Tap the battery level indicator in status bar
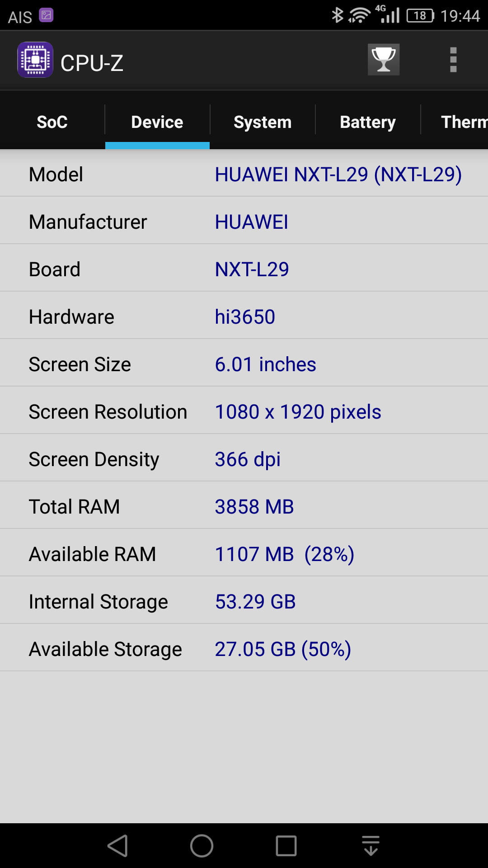488x868 pixels. pos(420,16)
